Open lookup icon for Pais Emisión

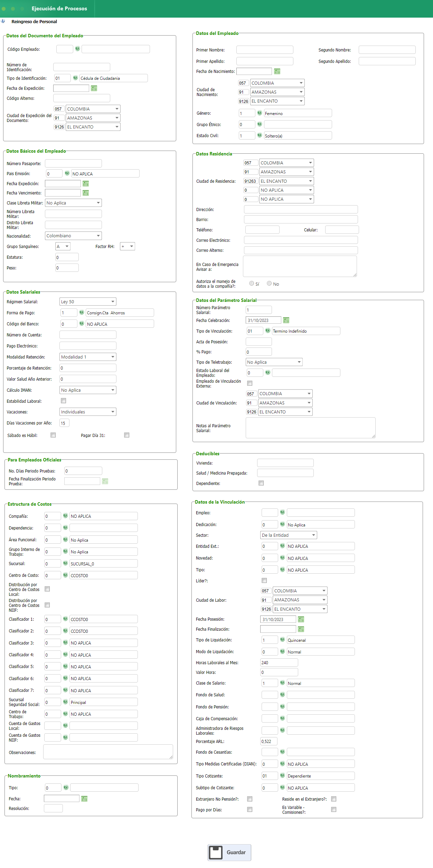(x=67, y=173)
